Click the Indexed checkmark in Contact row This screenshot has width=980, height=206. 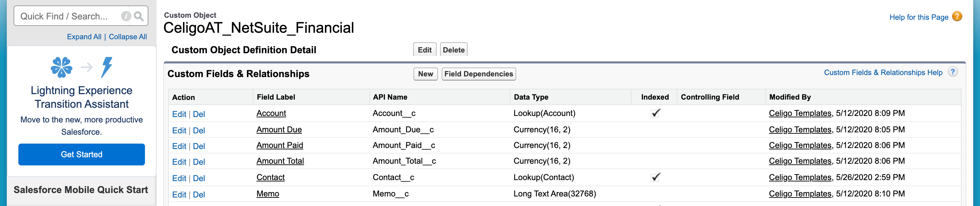[x=655, y=177]
